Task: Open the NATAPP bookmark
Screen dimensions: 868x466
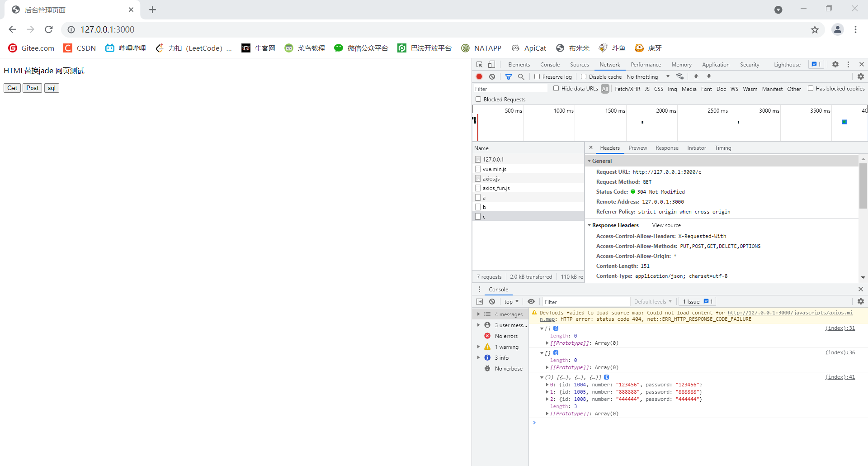Action: 481,48
